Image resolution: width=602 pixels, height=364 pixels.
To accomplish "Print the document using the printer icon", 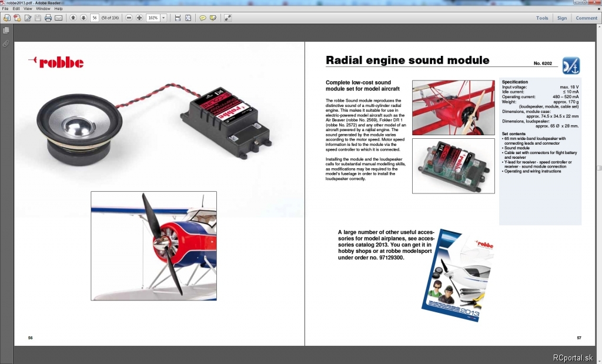I will [x=48, y=18].
